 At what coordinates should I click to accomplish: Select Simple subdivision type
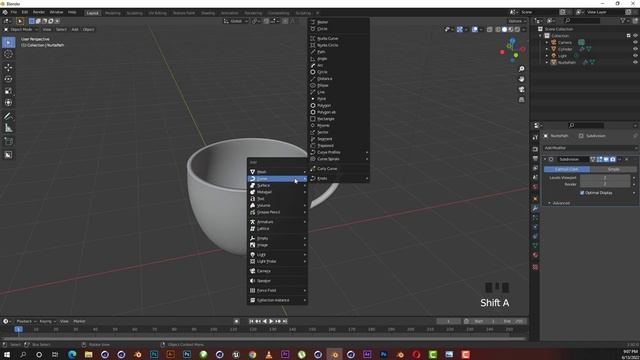pyautogui.click(x=613, y=169)
